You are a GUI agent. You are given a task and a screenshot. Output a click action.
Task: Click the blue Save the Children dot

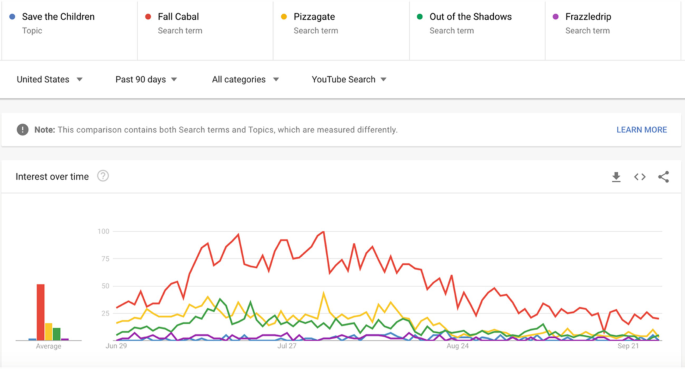(12, 17)
